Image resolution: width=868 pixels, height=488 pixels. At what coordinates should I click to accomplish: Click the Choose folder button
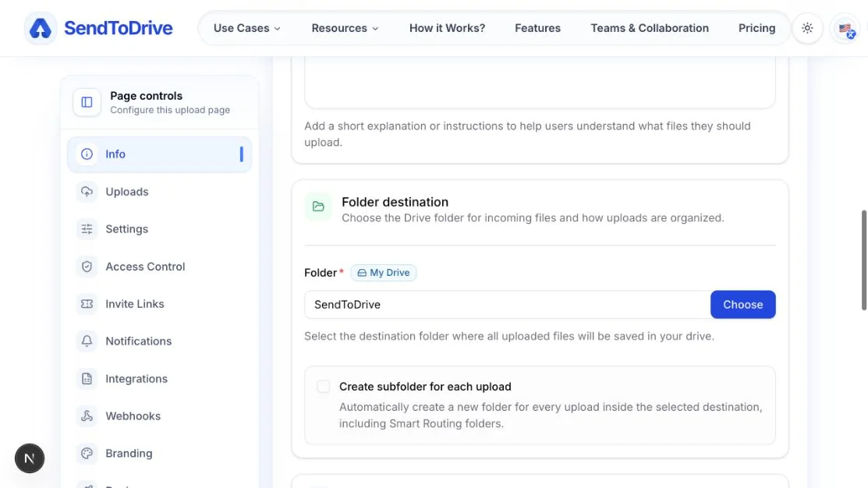(743, 304)
